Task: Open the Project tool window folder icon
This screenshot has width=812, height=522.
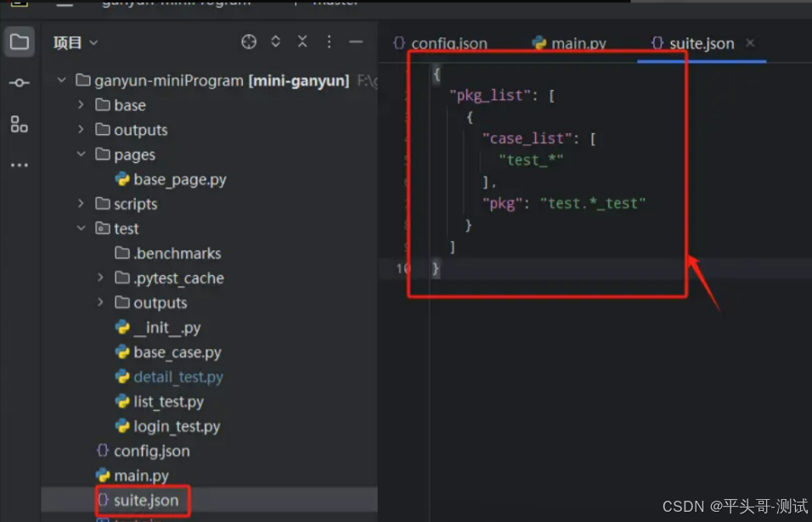Action: (20, 42)
